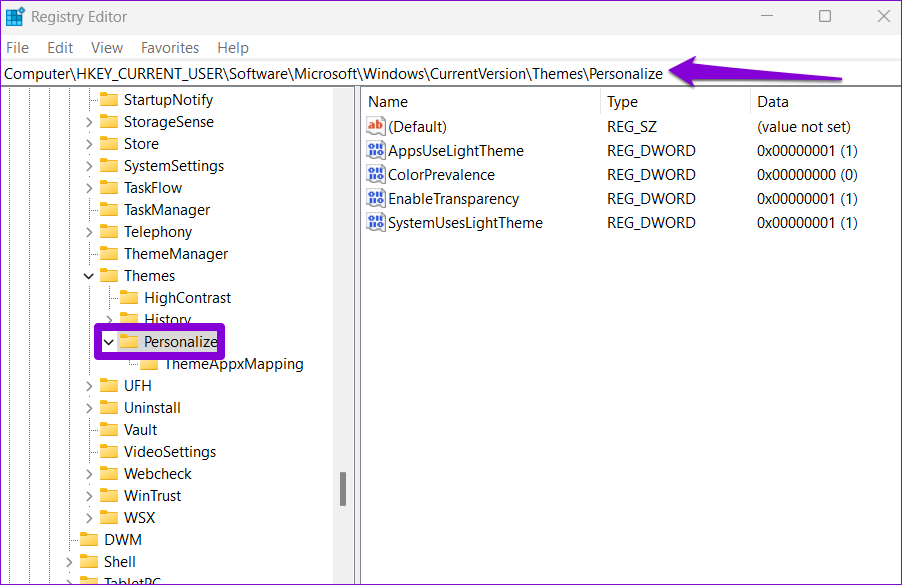The image size is (902, 585).
Task: Click the Data column header
Action: click(773, 102)
